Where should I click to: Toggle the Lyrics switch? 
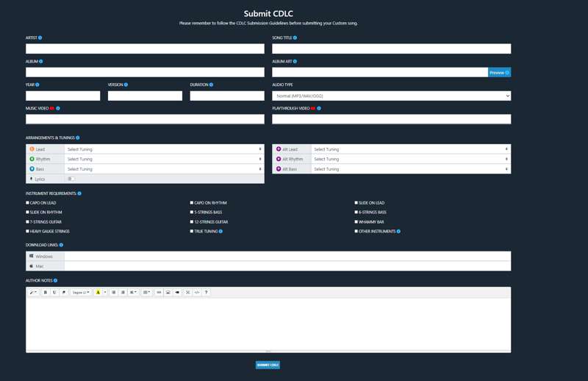[71, 179]
